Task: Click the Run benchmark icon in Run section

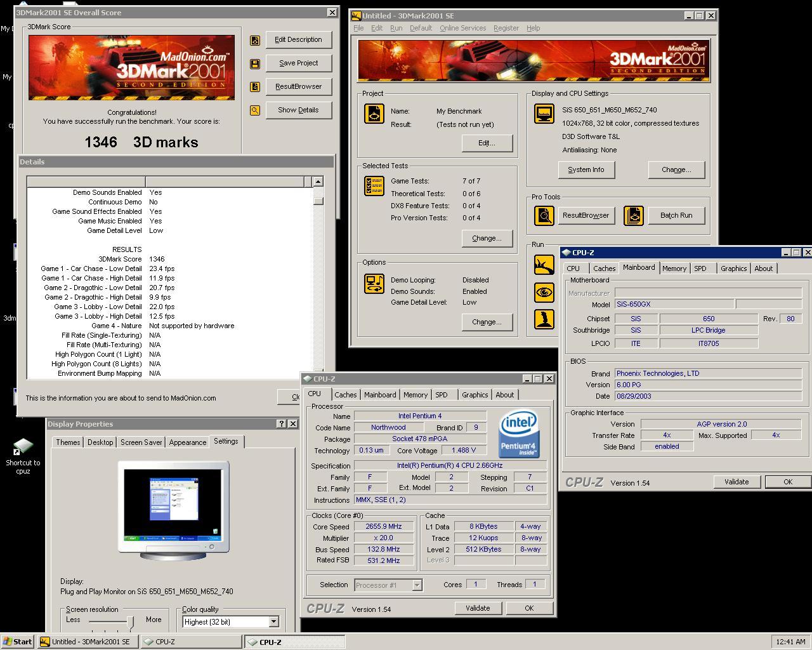Action: [544, 265]
